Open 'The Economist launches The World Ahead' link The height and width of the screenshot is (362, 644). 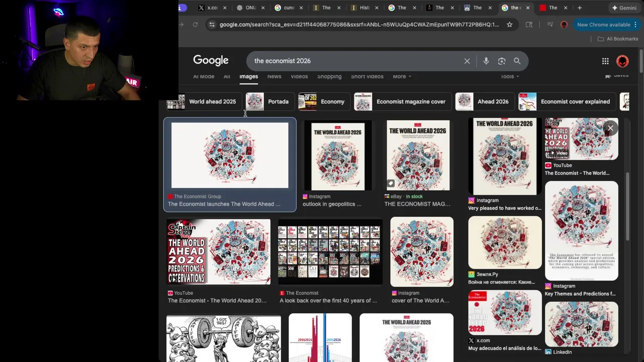[x=224, y=204]
